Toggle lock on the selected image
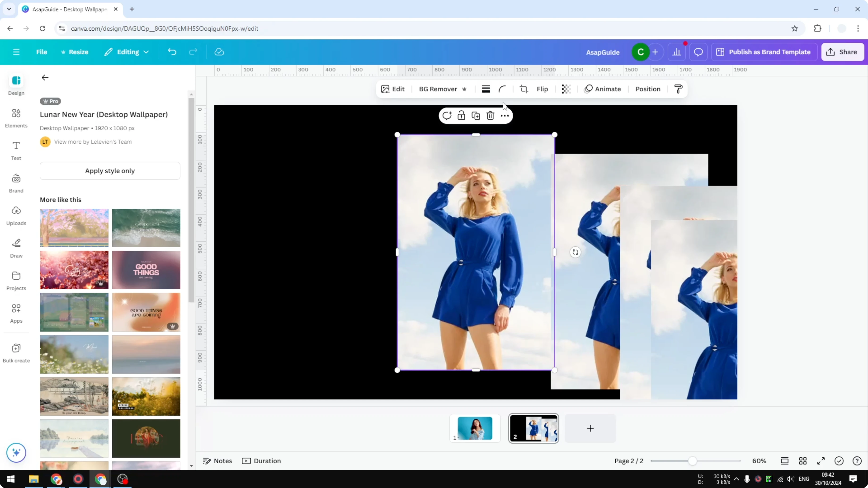Screen dimensions: 868x488 (461, 115)
